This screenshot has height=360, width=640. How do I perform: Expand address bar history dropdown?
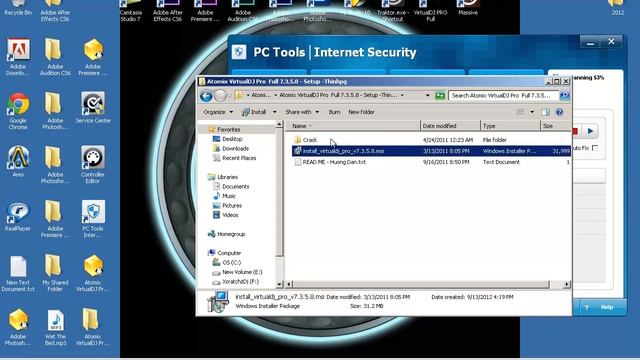pos(427,96)
